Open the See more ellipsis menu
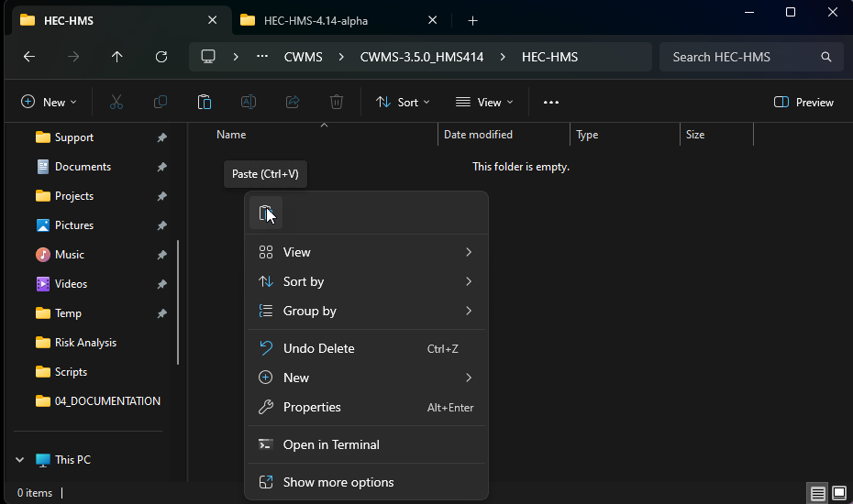The image size is (853, 504). click(x=551, y=103)
